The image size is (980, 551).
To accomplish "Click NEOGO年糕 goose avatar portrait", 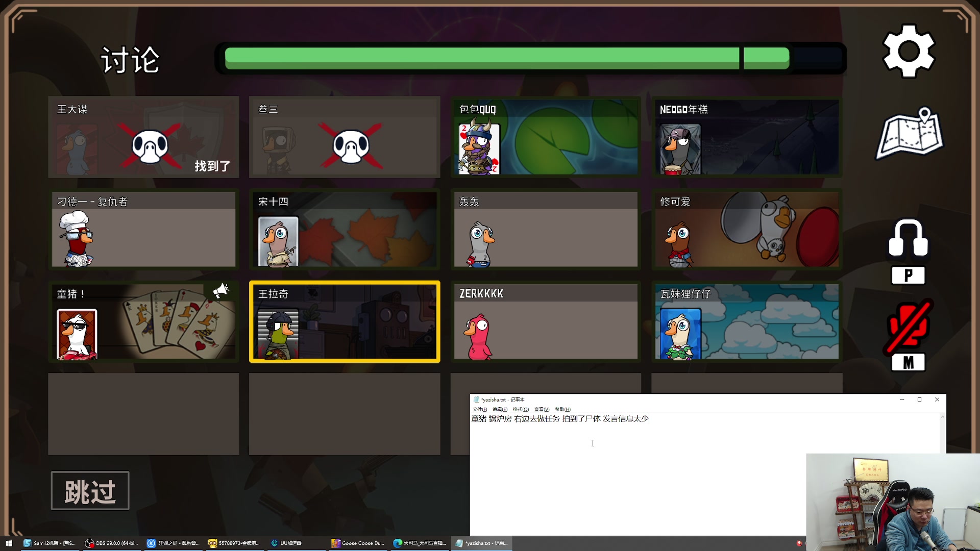I will 680,149.
